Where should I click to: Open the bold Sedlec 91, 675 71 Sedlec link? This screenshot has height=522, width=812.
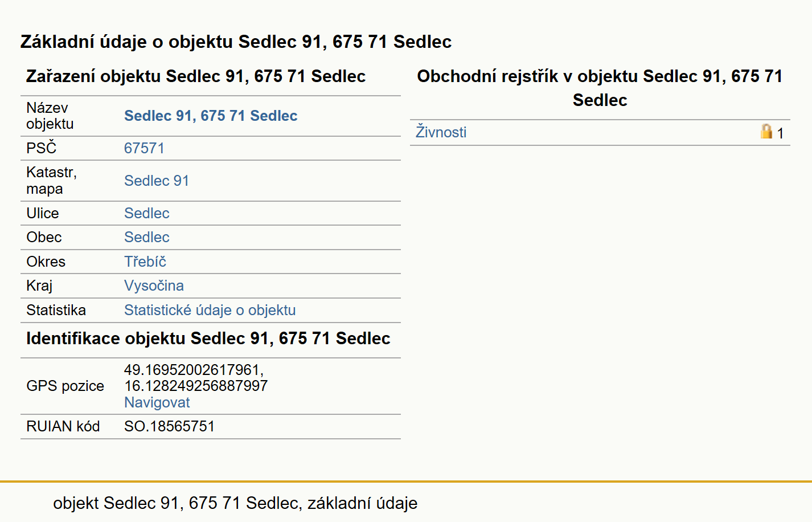pos(211,116)
